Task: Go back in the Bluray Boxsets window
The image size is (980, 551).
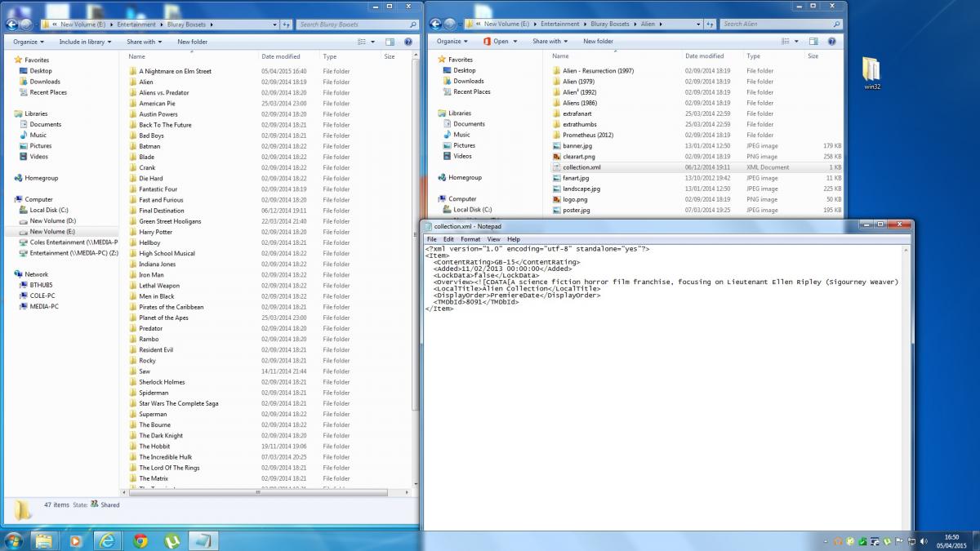Action: (12, 24)
